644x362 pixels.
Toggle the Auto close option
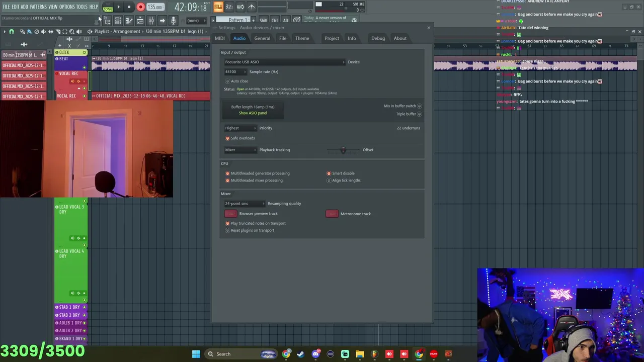[227, 81]
